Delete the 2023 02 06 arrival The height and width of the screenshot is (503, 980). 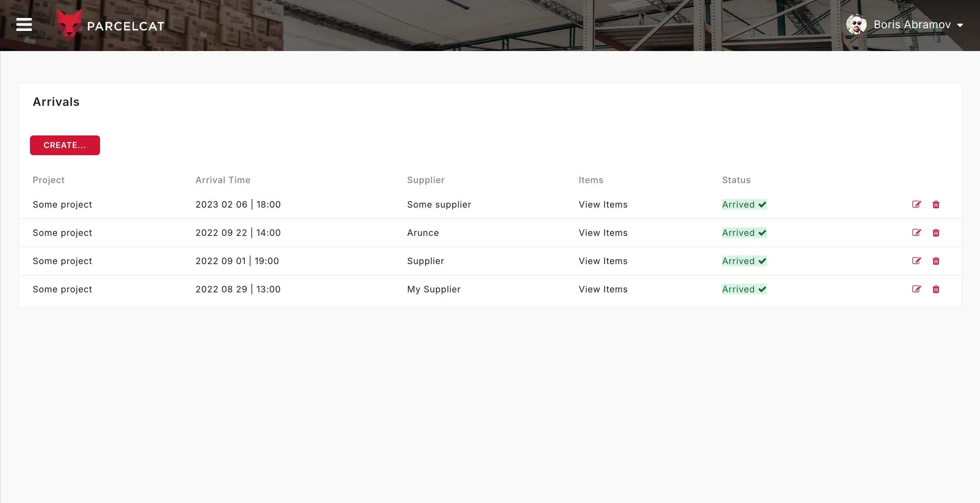(936, 204)
